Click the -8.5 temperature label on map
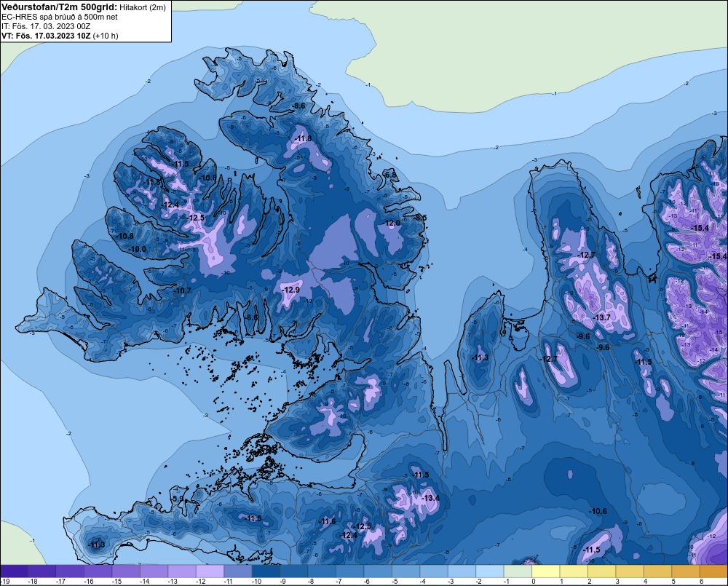This screenshot has width=728, height=586. tap(420, 218)
